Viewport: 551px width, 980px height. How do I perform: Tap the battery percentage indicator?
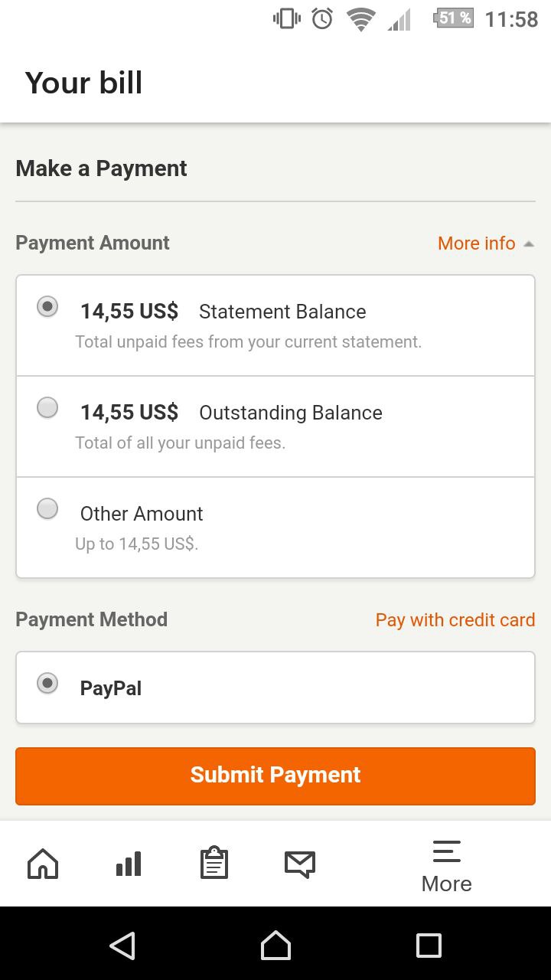454,18
